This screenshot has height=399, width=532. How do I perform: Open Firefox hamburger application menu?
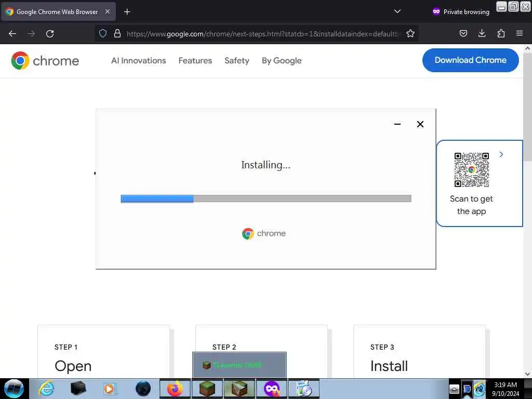[520, 33]
